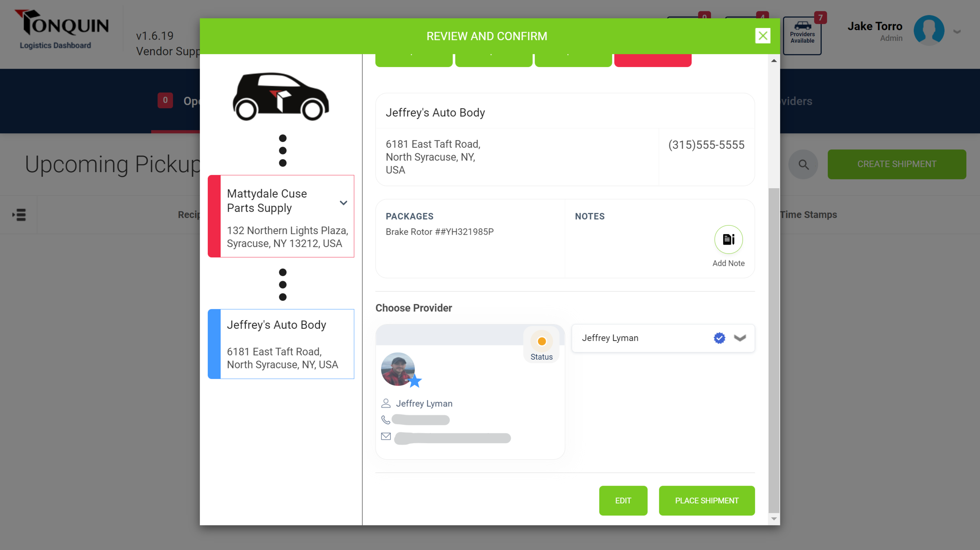Viewport: 980px width, 550px height.
Task: Click the orange provider Status indicator
Action: tap(541, 341)
